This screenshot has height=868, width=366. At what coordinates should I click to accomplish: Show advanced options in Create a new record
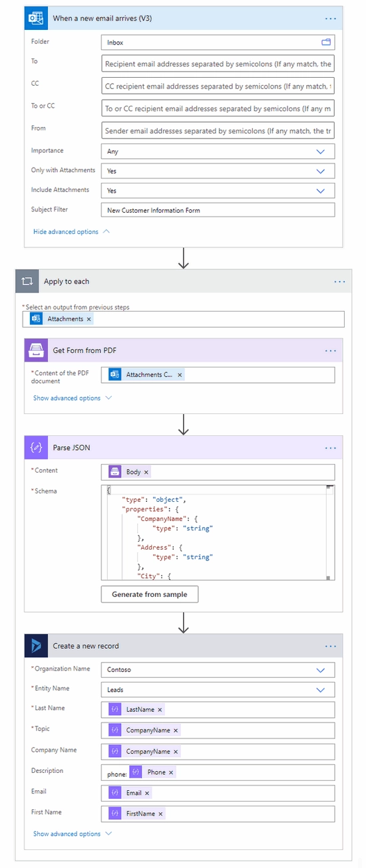pos(73,833)
